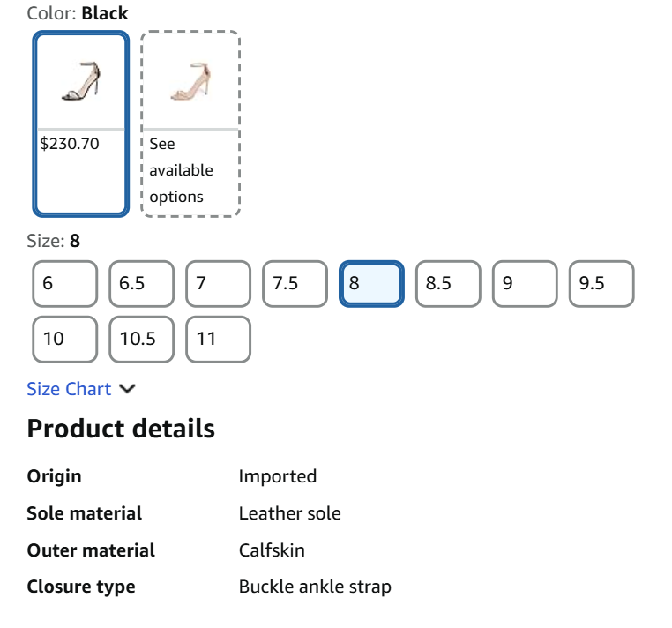
Task: Pick size 10
Action: tap(64, 339)
